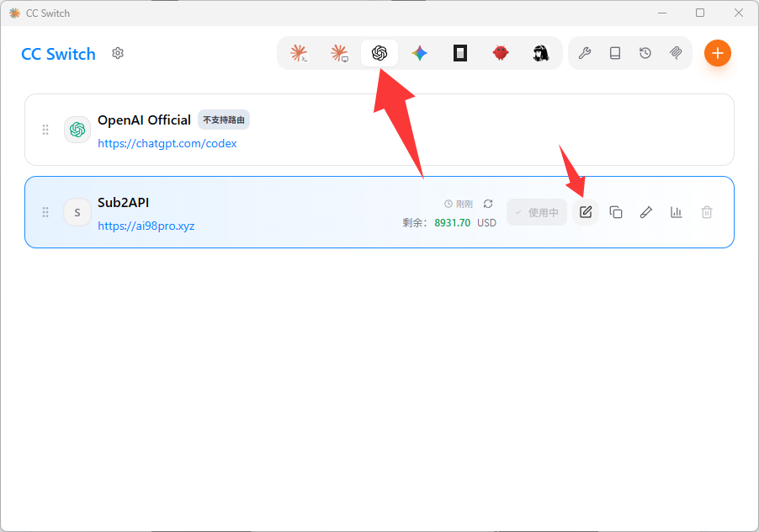The image size is (759, 532).
Task: Click the CC Switch blue heading
Action: [x=59, y=54]
